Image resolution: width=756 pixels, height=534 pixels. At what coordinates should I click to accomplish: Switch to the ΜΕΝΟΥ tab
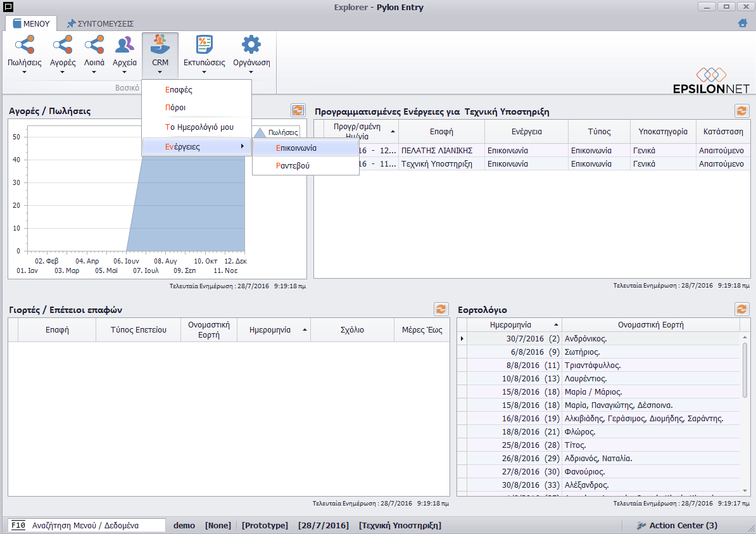(31, 23)
